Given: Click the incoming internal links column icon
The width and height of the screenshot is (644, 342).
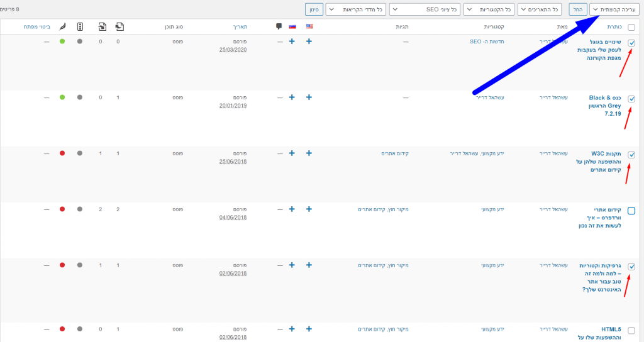Looking at the screenshot, I should [103, 26].
